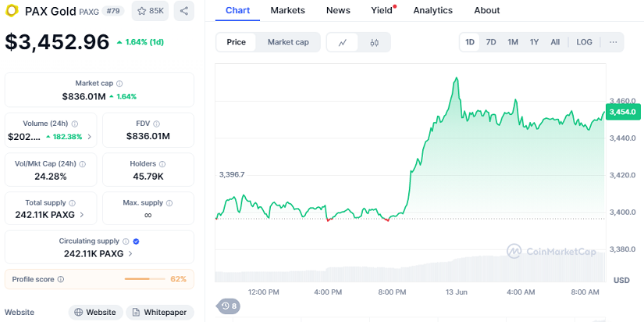Viewport: 644px width, 322px height.
Task: Select the 7D time range
Action: (491, 42)
